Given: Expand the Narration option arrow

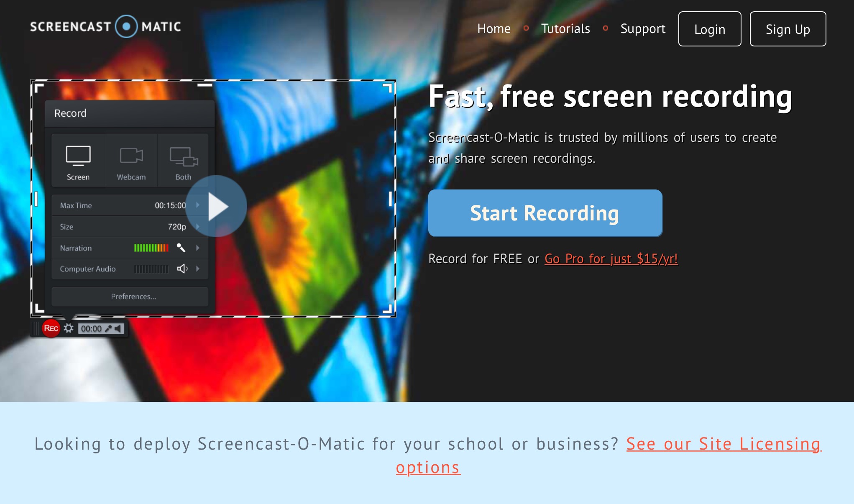Looking at the screenshot, I should coord(197,248).
